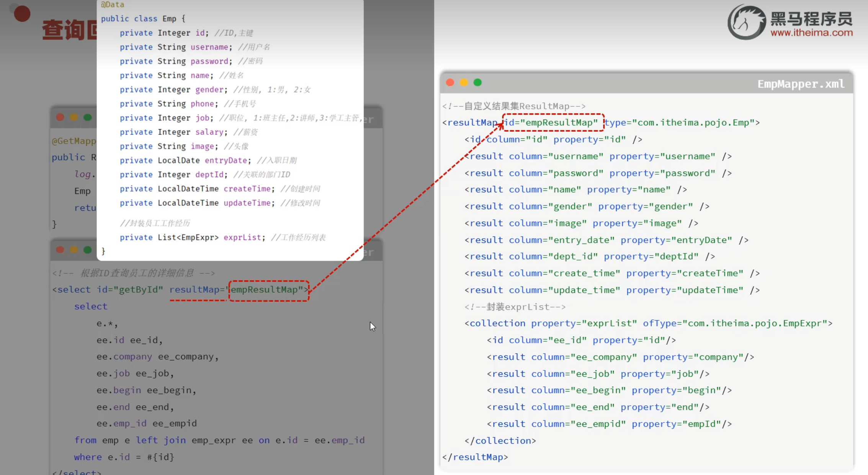The width and height of the screenshot is (868, 475).
Task: Click green dot of the select-statement window
Action: 88,250
